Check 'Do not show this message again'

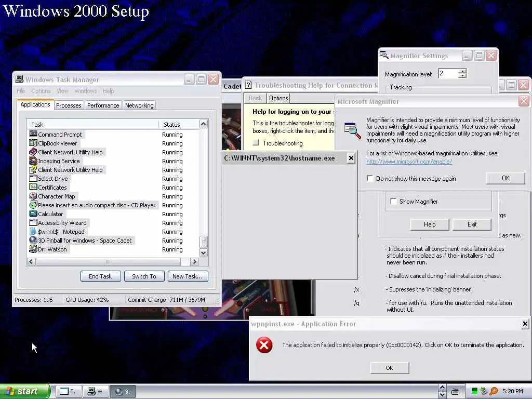[370, 179]
